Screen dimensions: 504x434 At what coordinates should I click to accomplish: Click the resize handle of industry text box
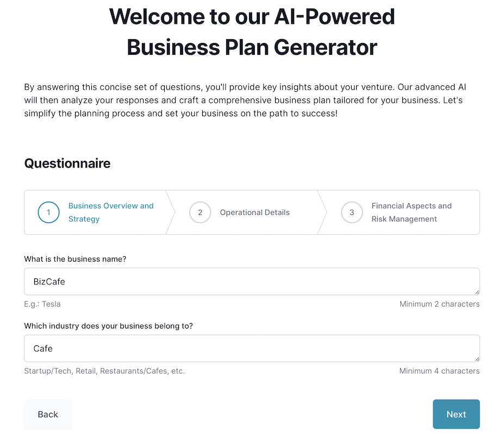pyautogui.click(x=477, y=359)
